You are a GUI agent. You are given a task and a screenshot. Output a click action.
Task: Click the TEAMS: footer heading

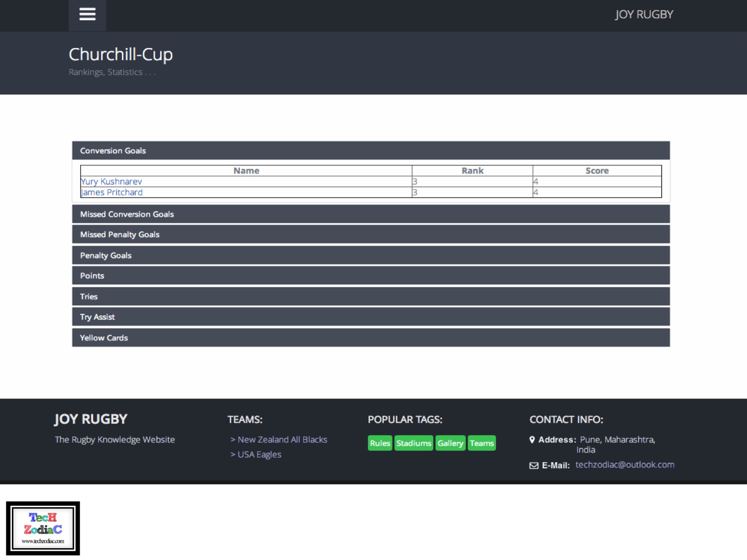tap(245, 420)
